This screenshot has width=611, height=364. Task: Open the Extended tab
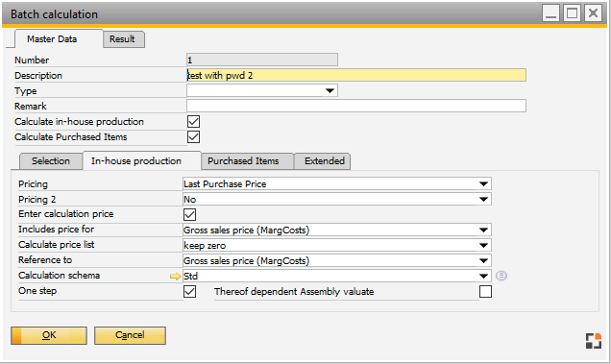point(323,161)
